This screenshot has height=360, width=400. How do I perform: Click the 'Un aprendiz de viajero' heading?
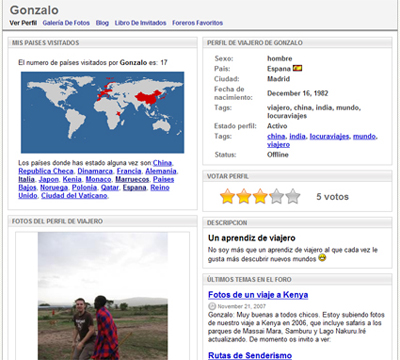252,238
